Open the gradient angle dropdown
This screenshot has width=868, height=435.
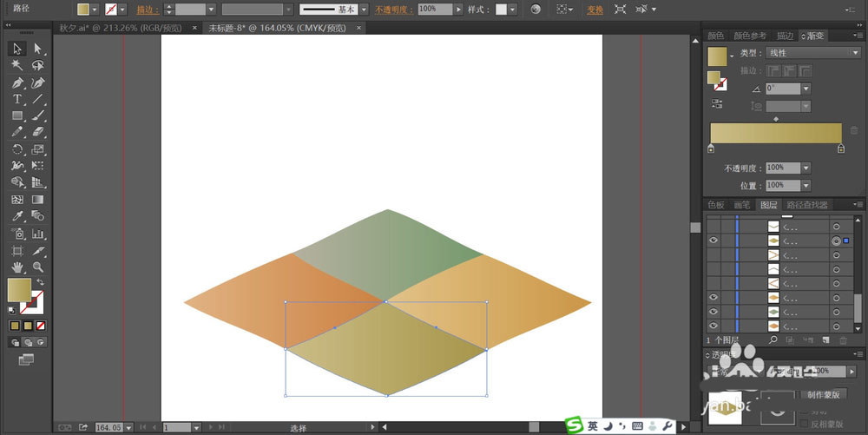coord(806,89)
